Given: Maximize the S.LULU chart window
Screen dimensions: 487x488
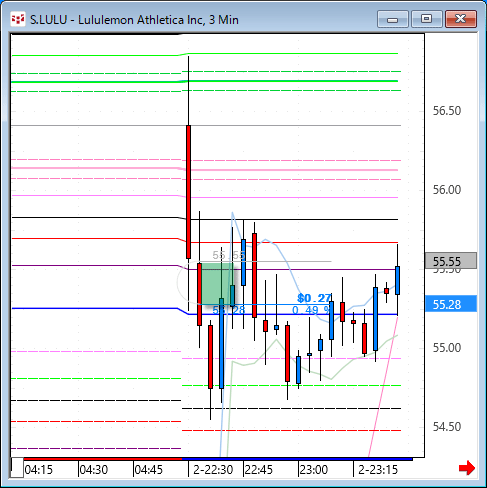Looking at the screenshot, I should (x=427, y=19).
